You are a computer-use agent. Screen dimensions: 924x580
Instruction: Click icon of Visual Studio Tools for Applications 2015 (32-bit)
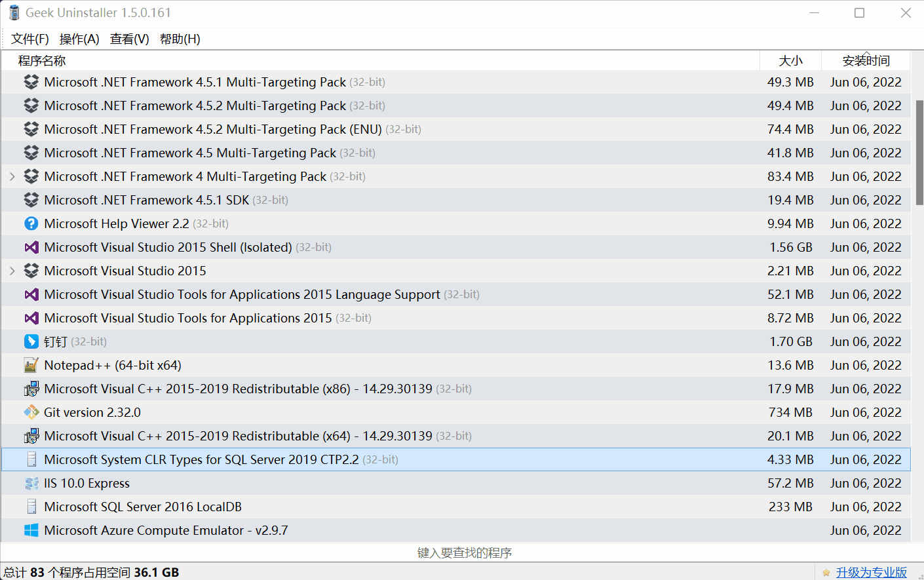pyautogui.click(x=31, y=318)
